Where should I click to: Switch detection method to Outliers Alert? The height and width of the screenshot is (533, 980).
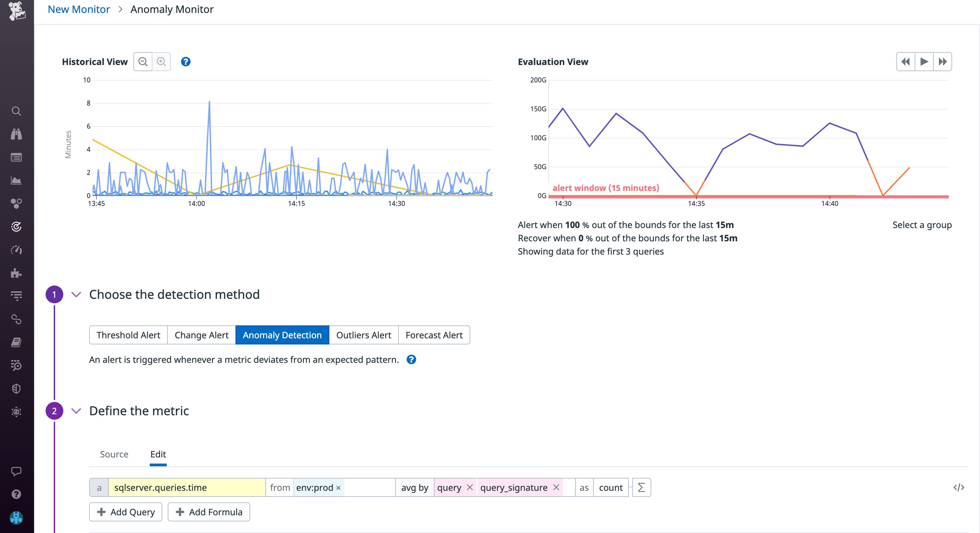363,335
